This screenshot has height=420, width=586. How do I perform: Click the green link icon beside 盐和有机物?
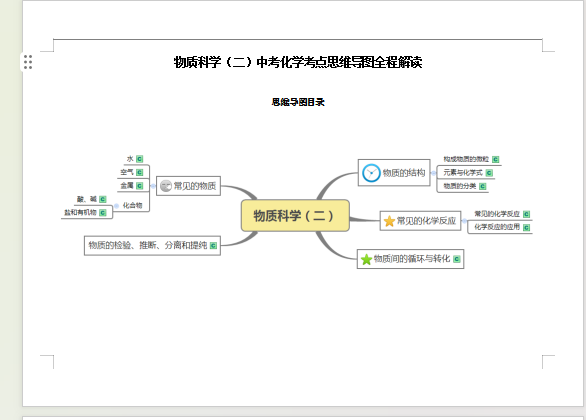click(x=103, y=213)
